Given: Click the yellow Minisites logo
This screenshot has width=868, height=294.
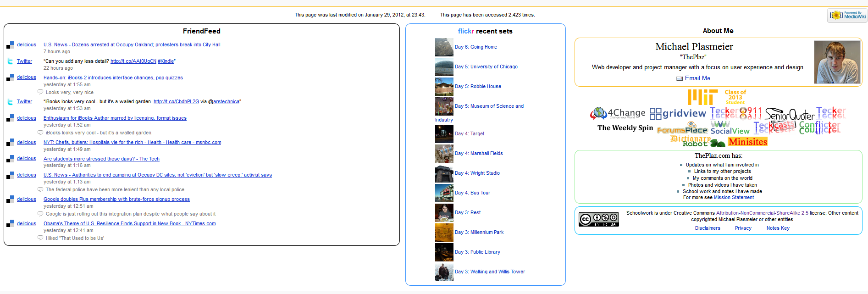Looking at the screenshot, I should (747, 142).
